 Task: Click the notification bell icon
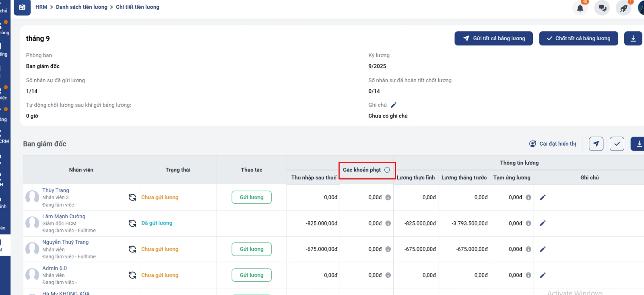580,8
